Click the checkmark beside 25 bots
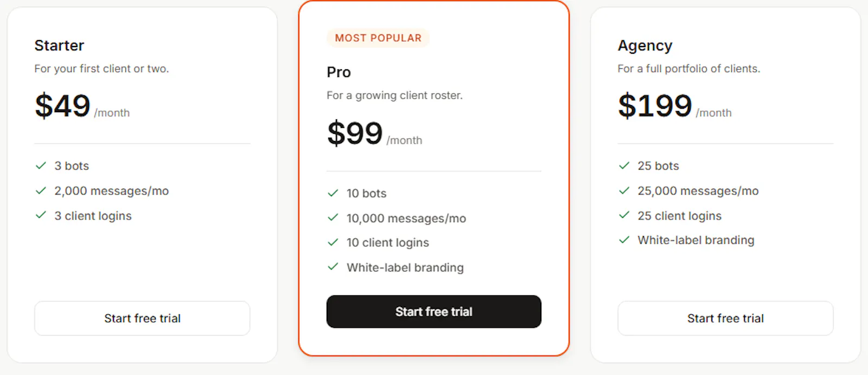This screenshot has height=375, width=868. pos(624,166)
